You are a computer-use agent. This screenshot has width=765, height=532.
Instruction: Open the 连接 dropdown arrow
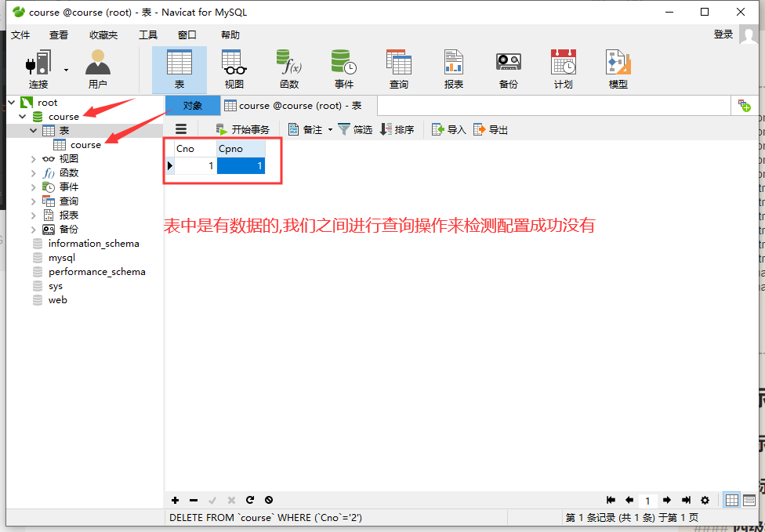67,71
